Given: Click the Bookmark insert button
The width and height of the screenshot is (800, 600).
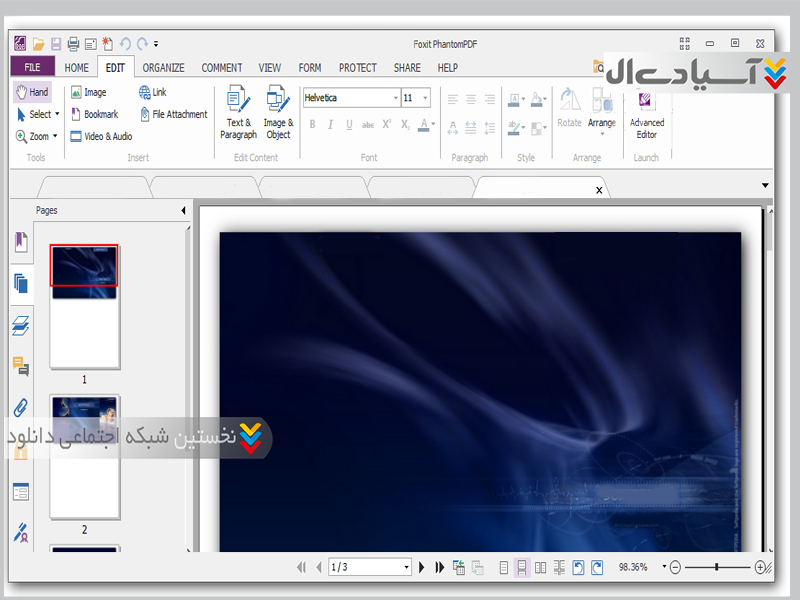Looking at the screenshot, I should (x=94, y=114).
